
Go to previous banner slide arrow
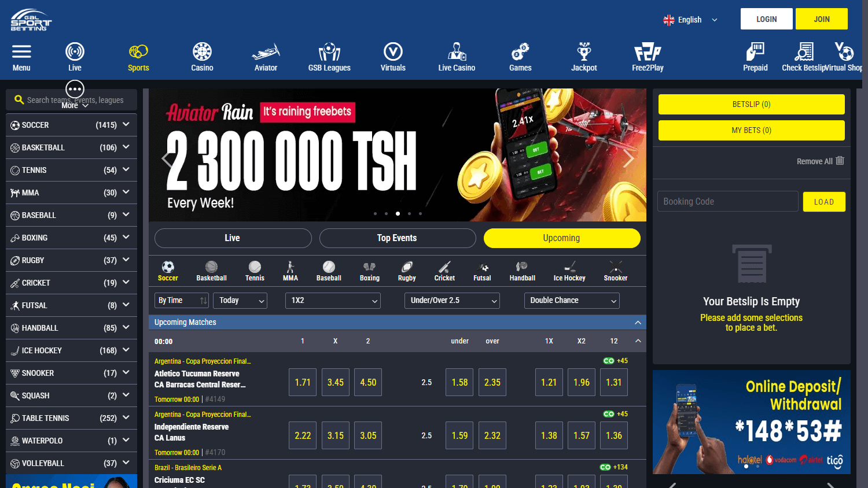coord(167,158)
